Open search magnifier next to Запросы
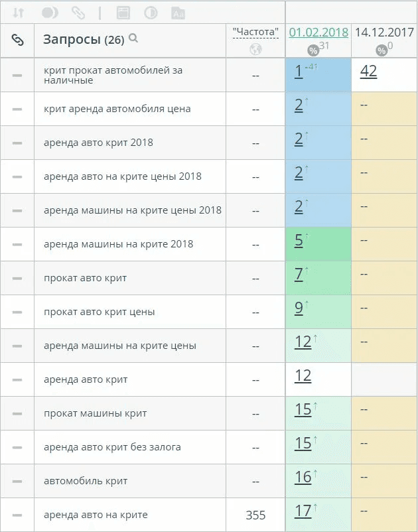Screen dimensions: 418x532 point(133,38)
